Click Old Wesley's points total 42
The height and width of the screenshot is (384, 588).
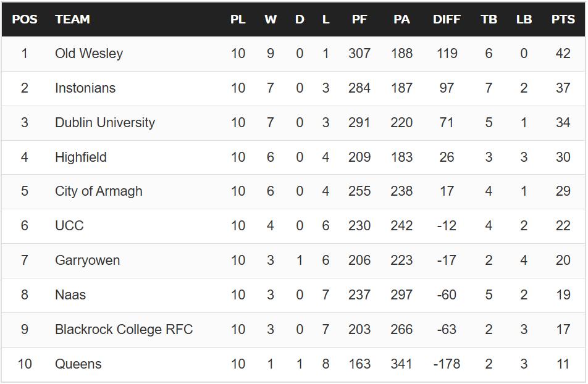point(563,54)
